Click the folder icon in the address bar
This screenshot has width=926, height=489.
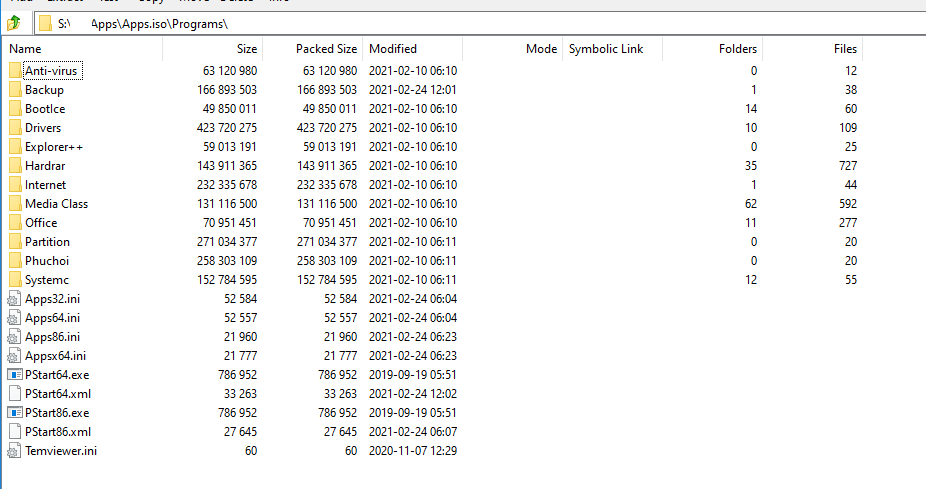pos(45,24)
